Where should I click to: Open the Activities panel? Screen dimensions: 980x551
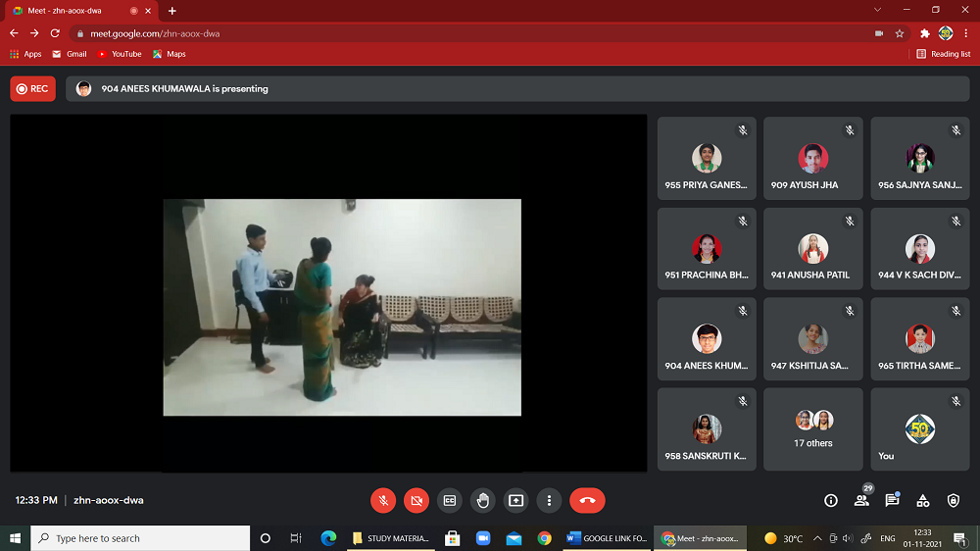coord(923,500)
